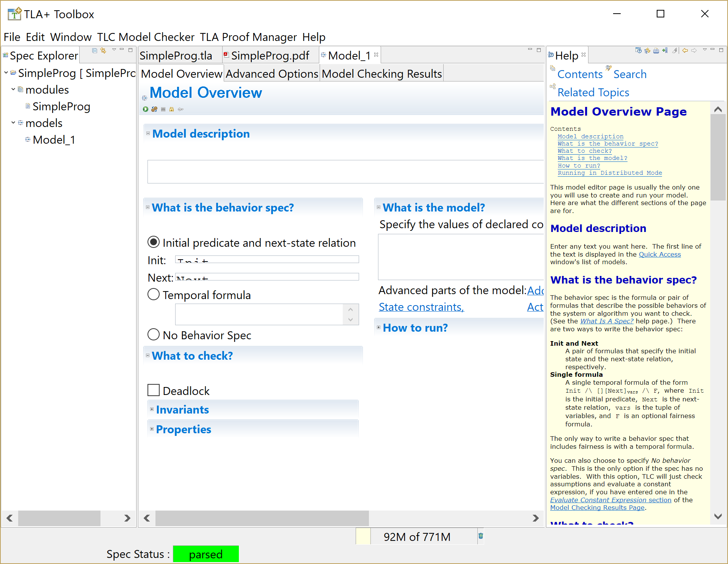Screen dimensions: 728x564
Task: Open the TLC Model Checker menu
Action: point(146,37)
